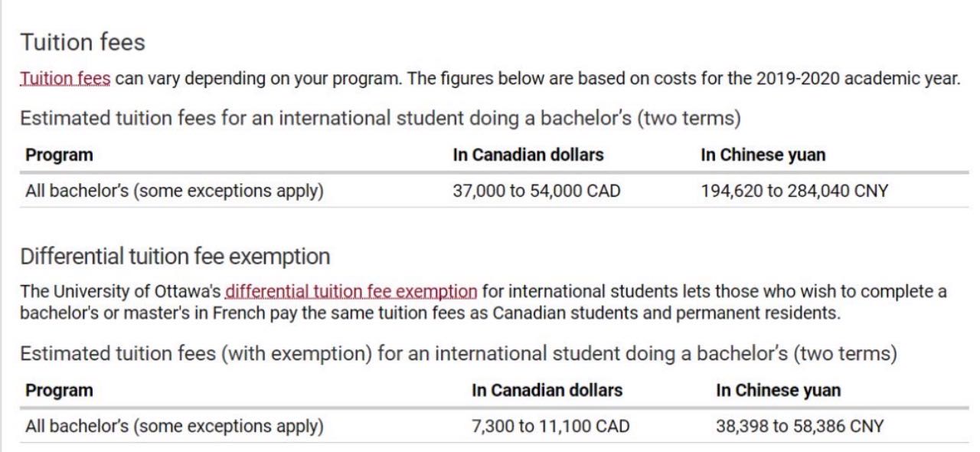Screen dimensions: 980x452
Task: Click Program header in first table
Action: pos(59,155)
